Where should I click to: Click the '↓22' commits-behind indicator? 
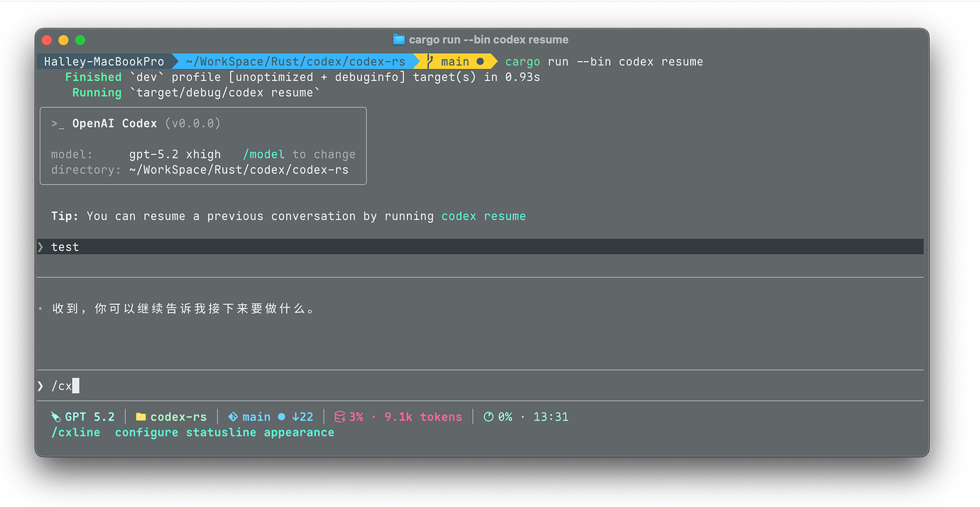[303, 418]
